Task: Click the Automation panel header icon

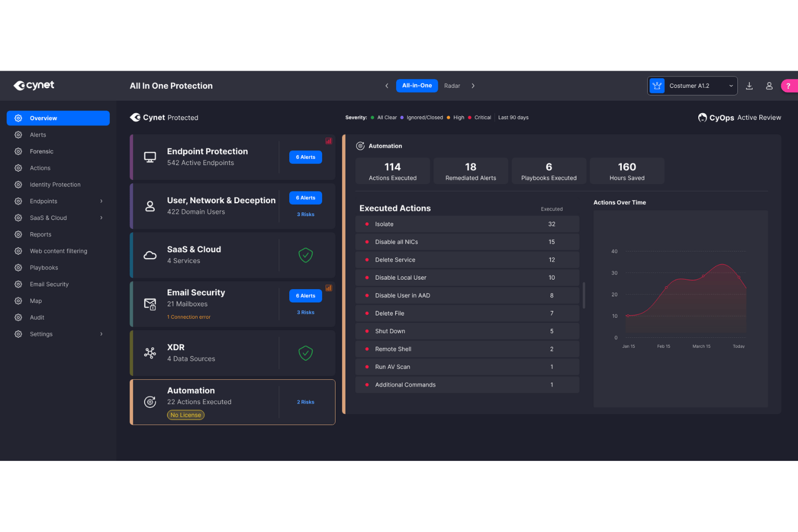Action: [x=360, y=146]
